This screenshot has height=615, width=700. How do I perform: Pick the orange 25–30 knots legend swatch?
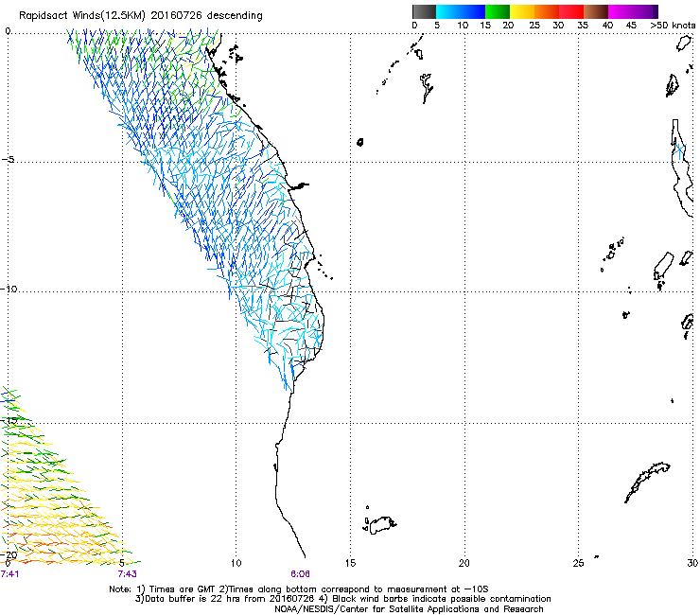point(547,11)
